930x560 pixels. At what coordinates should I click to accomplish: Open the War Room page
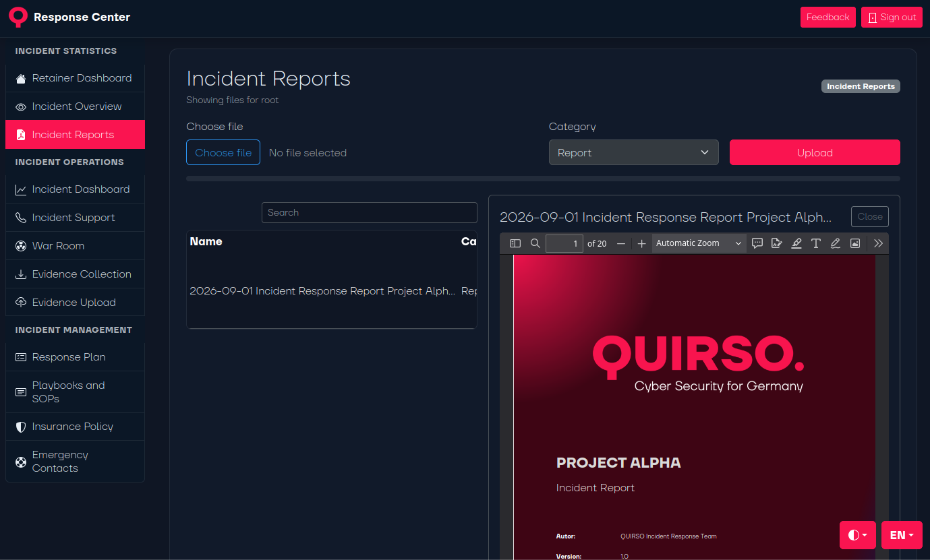(75, 246)
